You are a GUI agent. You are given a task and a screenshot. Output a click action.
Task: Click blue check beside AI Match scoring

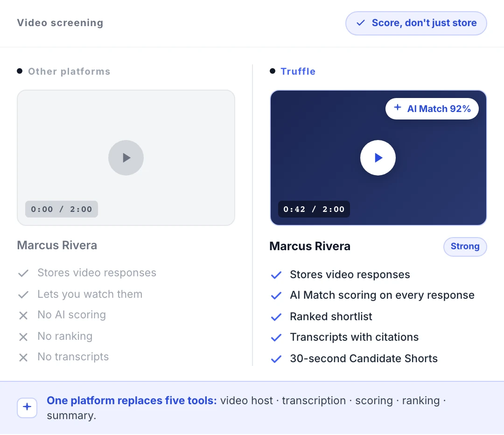pyautogui.click(x=276, y=295)
